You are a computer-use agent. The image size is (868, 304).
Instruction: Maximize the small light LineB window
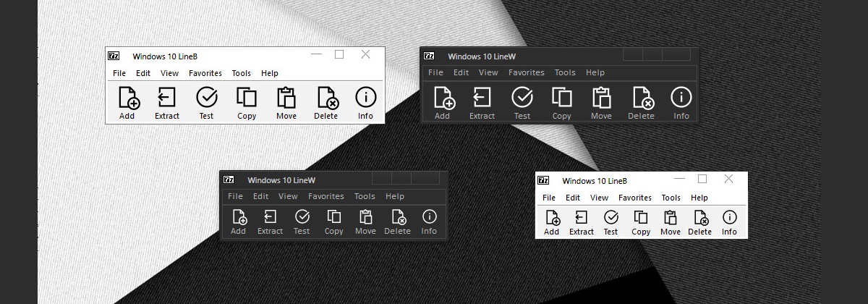tap(702, 179)
